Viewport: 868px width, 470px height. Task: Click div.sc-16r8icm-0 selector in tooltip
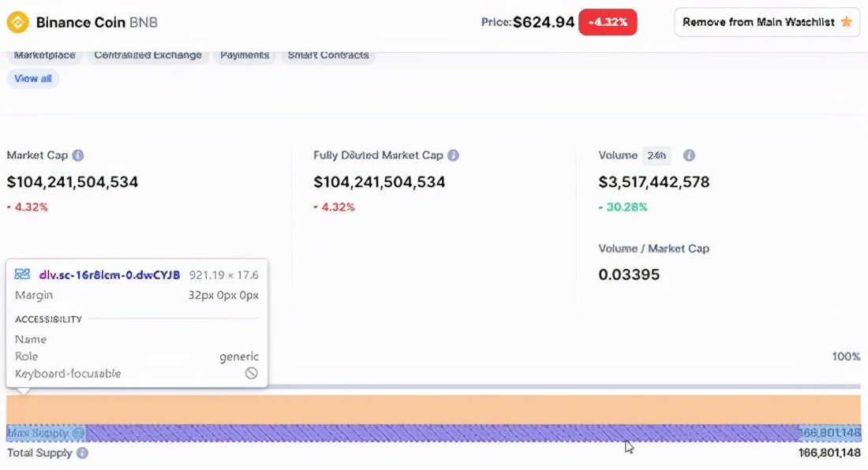110,274
